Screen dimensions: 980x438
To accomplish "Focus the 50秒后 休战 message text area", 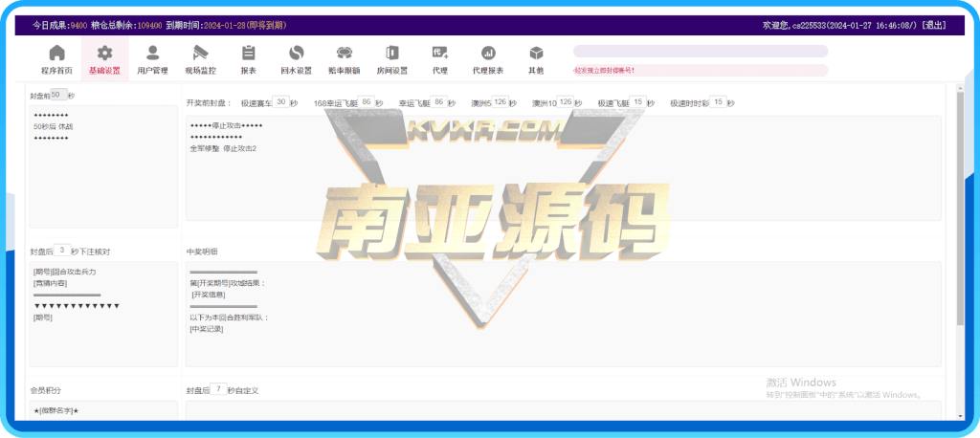I will [x=103, y=166].
